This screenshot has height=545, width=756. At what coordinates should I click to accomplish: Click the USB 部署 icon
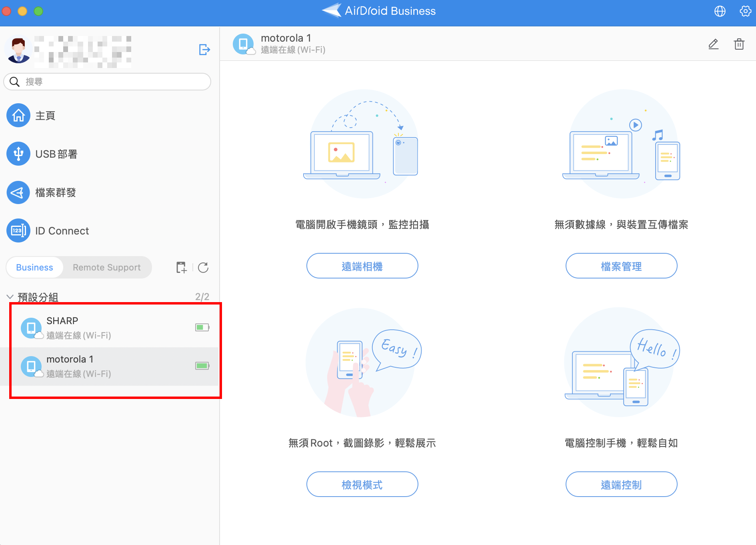click(x=18, y=154)
